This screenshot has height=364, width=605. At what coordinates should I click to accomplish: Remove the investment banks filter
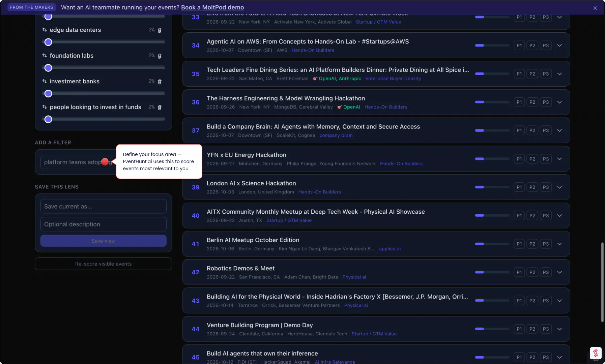(x=160, y=82)
